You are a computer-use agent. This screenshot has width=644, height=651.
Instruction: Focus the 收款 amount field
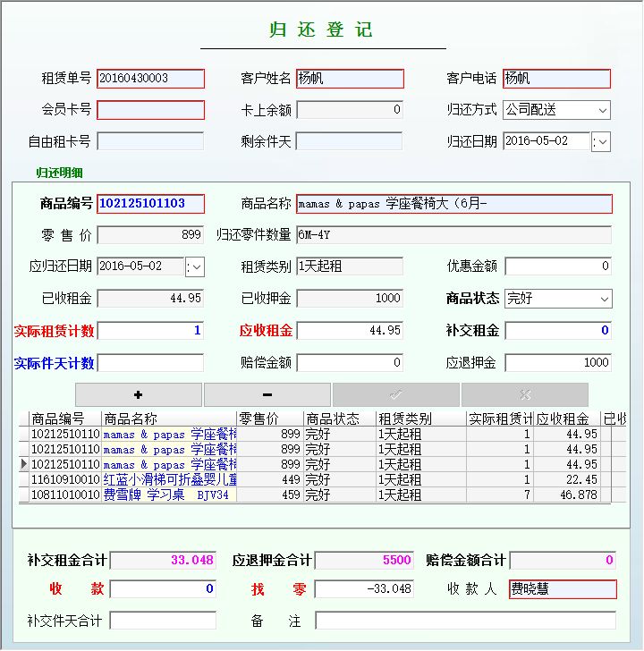[x=163, y=589]
